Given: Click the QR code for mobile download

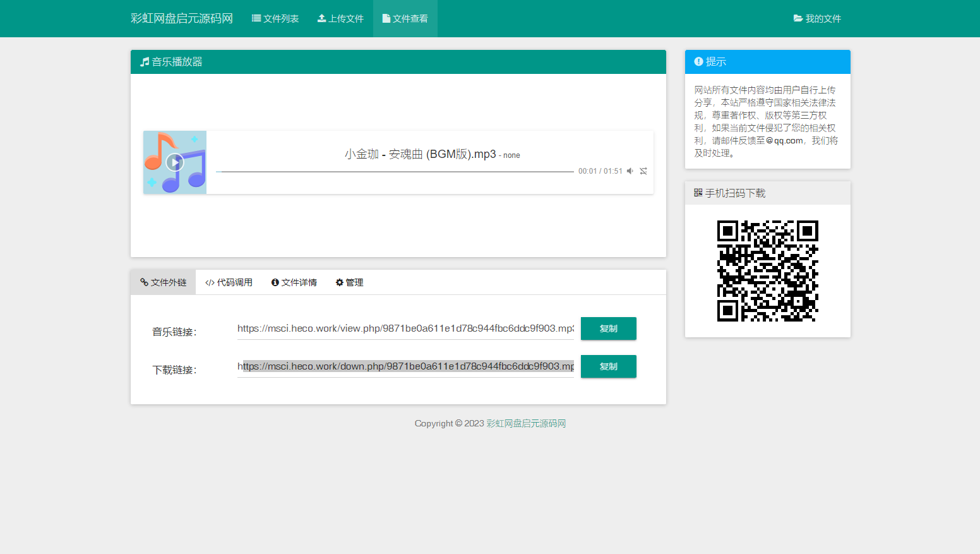Looking at the screenshot, I should [767, 271].
